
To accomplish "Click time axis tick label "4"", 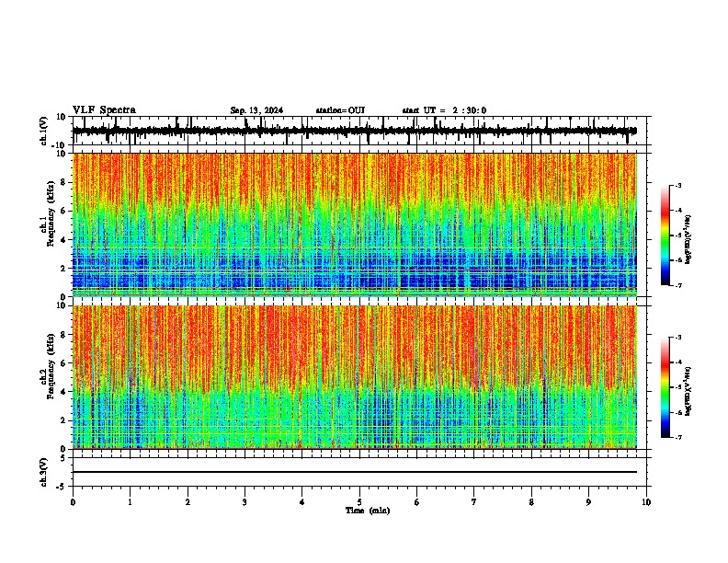I will point(301,502).
